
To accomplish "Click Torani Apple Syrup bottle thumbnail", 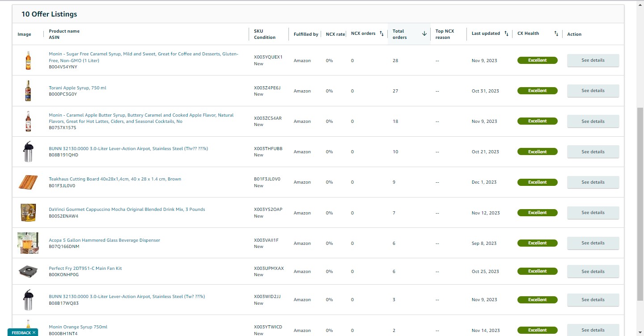I will pos(28,91).
